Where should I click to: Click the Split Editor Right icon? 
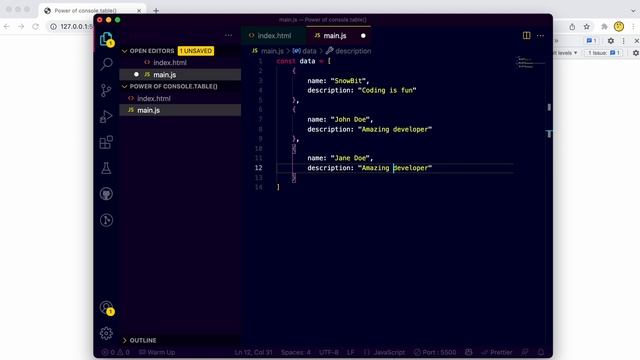527,36
